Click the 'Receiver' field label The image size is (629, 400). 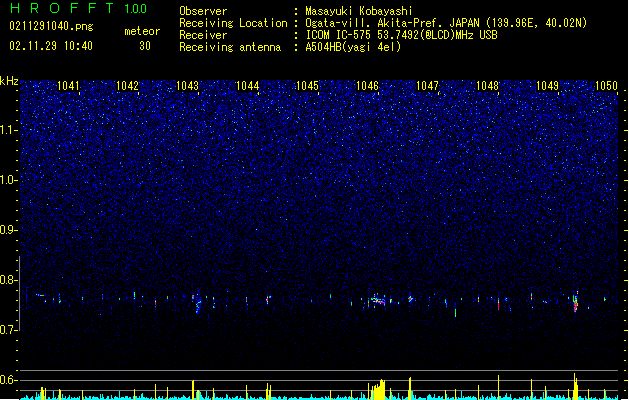pos(203,35)
